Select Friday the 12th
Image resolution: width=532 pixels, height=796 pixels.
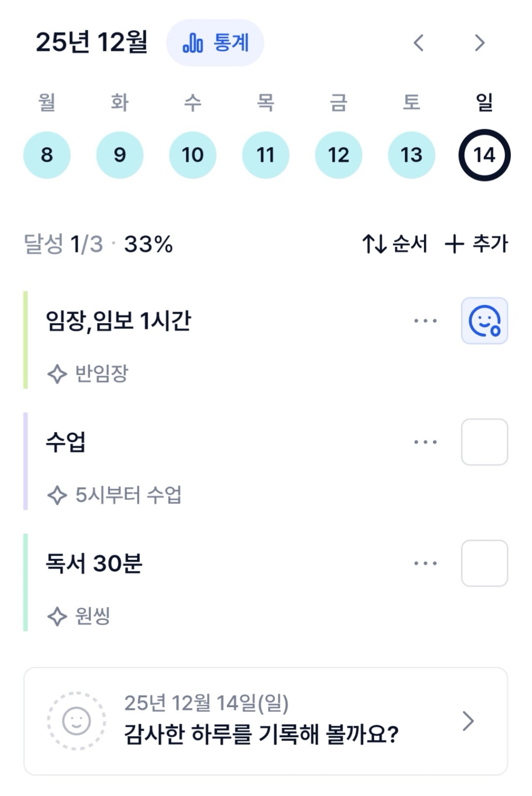[x=338, y=155]
